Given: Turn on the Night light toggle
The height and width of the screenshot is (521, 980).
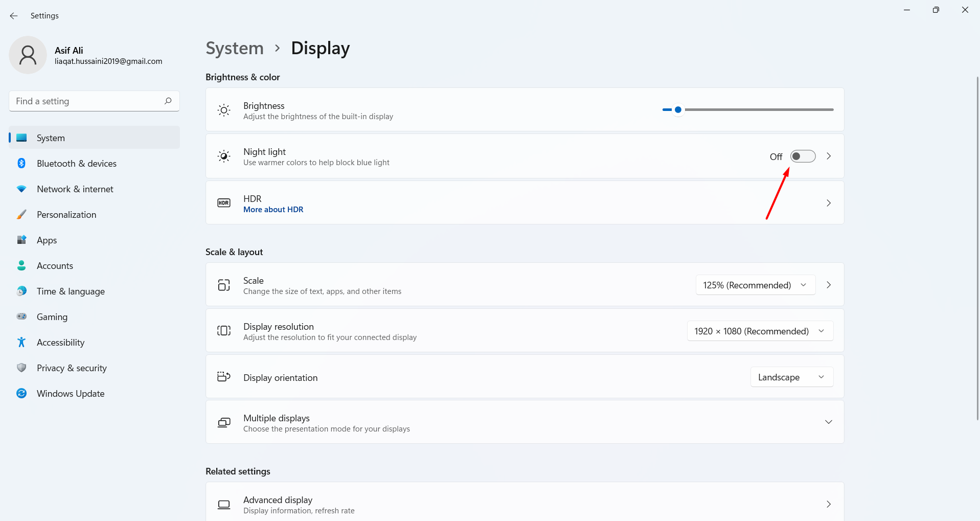Looking at the screenshot, I should tap(803, 156).
